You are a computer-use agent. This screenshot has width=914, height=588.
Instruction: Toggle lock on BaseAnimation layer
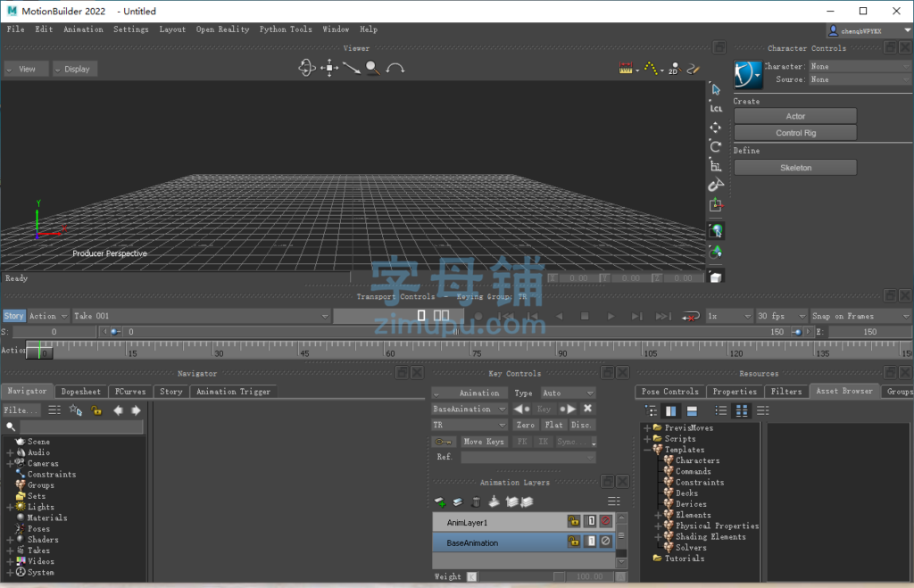click(574, 542)
